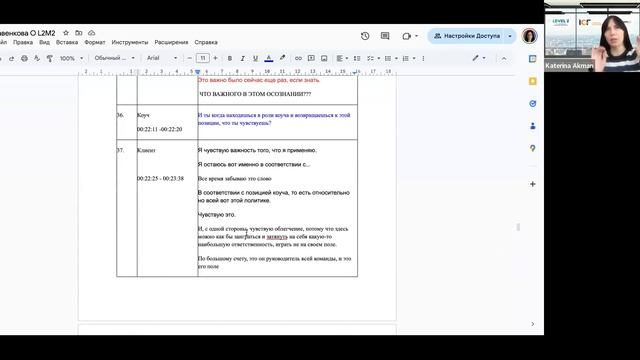640x360 pixels.
Task: Toggle bold formatting
Action: [230, 58]
